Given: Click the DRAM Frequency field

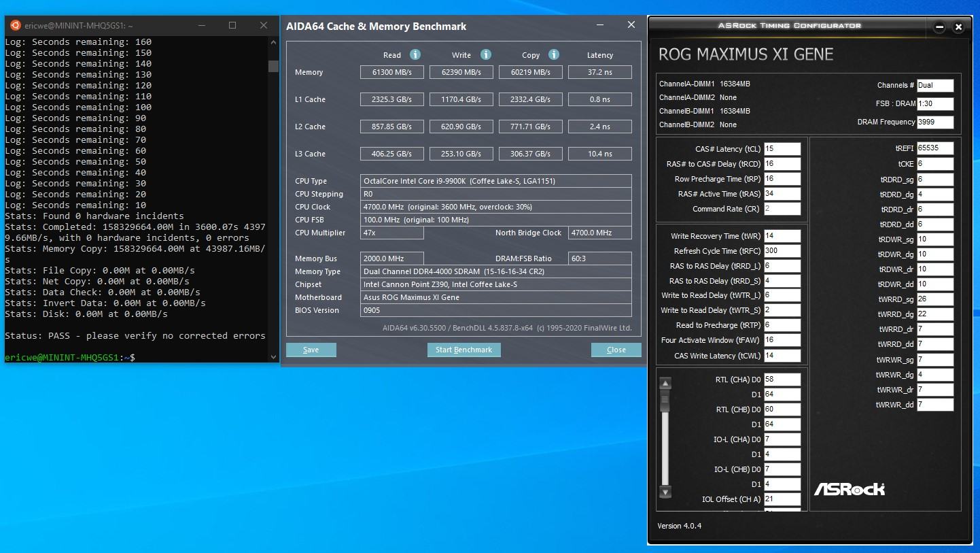Looking at the screenshot, I should 935,122.
